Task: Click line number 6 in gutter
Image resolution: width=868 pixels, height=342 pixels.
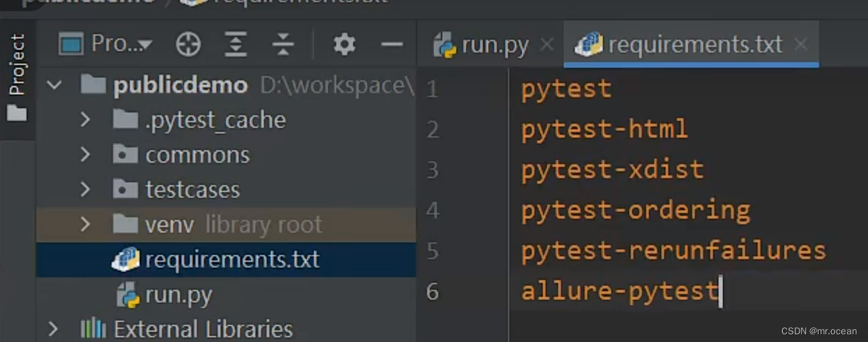Action: [432, 290]
